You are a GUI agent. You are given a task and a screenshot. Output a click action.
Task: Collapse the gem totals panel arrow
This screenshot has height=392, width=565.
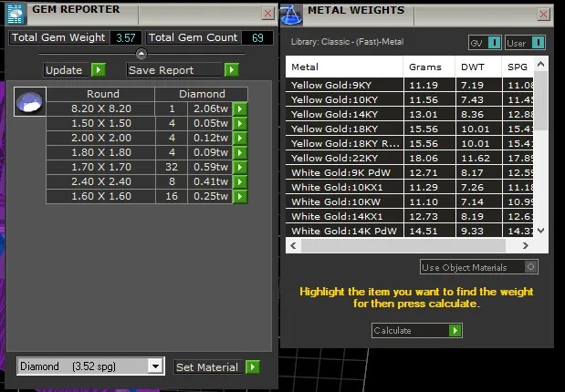[x=141, y=54]
